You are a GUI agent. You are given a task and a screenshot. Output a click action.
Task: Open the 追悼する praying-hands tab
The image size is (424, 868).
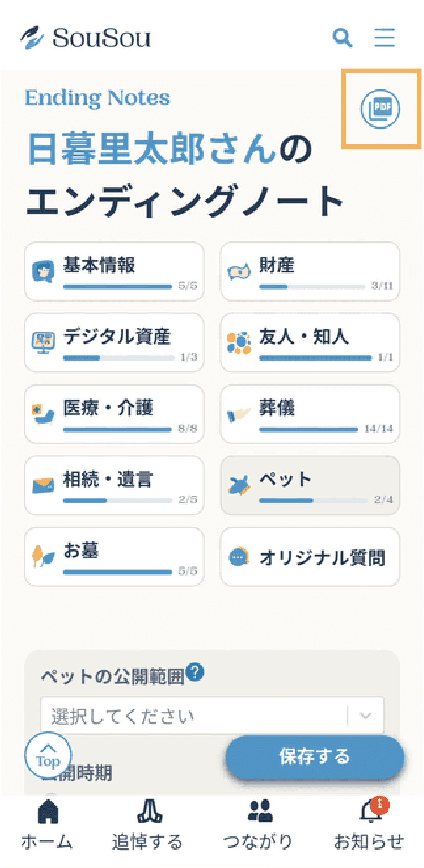(149, 823)
